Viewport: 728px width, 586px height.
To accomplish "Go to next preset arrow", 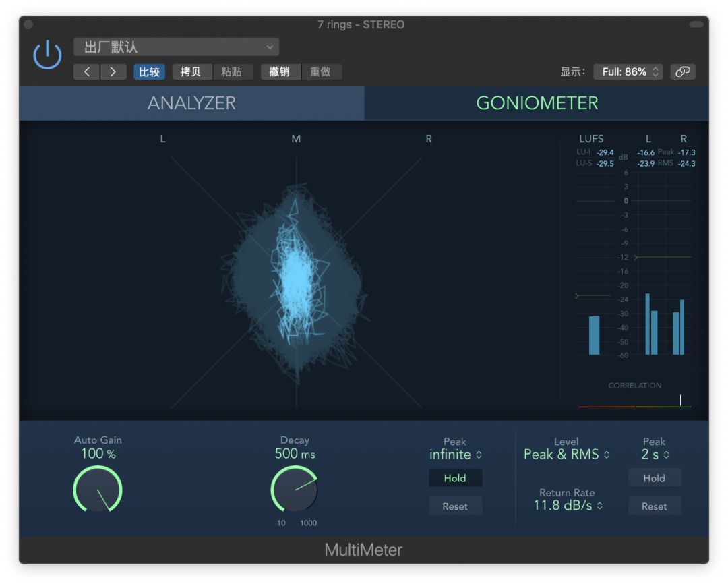I will click(x=113, y=71).
